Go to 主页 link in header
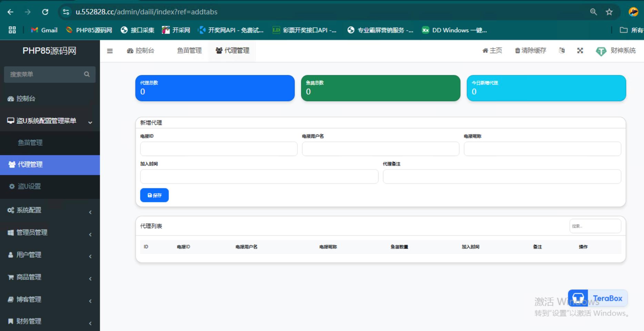Image resolution: width=644 pixels, height=331 pixels. (492, 51)
